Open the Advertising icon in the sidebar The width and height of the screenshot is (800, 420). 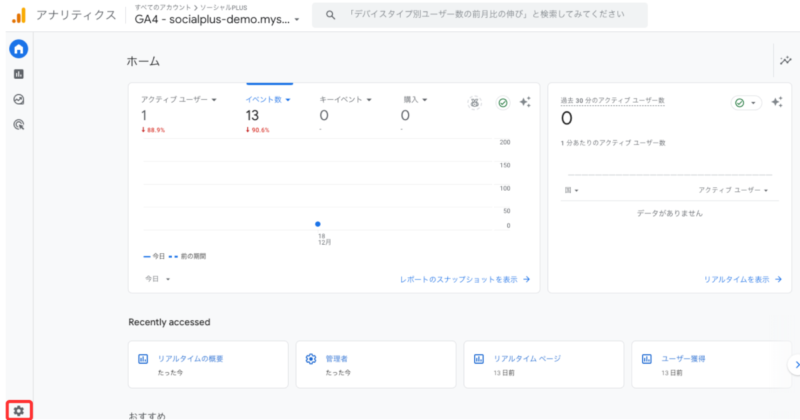pos(19,124)
